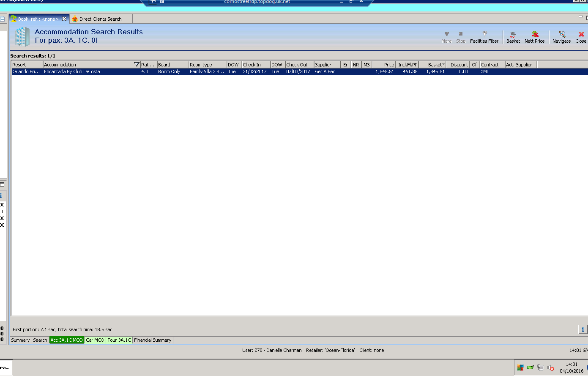Click the filter funnel in the Accommodation header
The height and width of the screenshot is (376, 588).
click(x=137, y=65)
